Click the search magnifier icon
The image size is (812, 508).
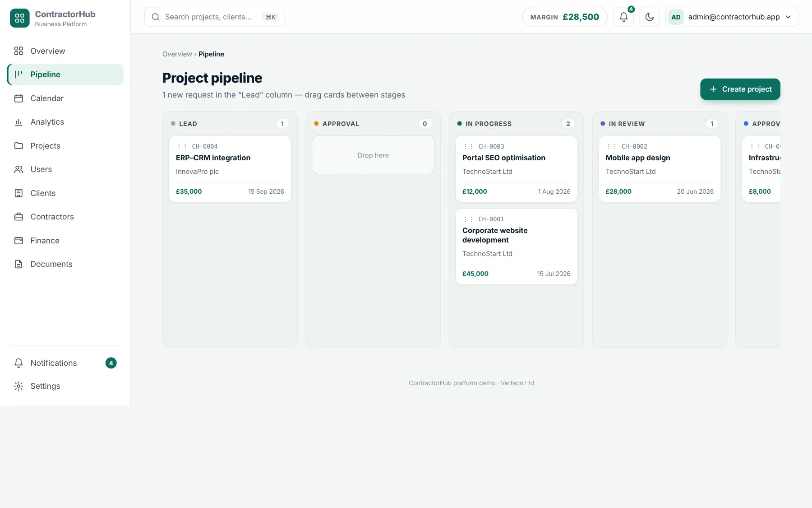coord(156,17)
